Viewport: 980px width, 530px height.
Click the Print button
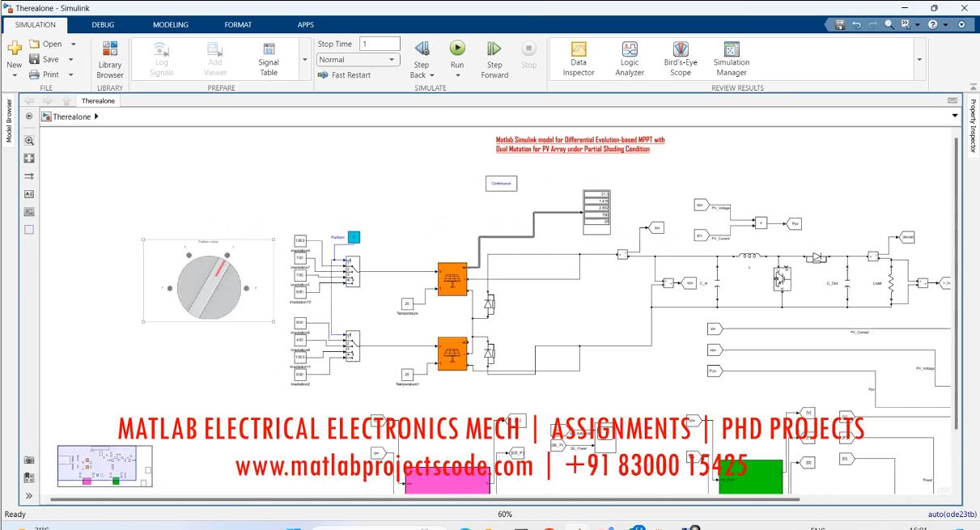point(45,74)
